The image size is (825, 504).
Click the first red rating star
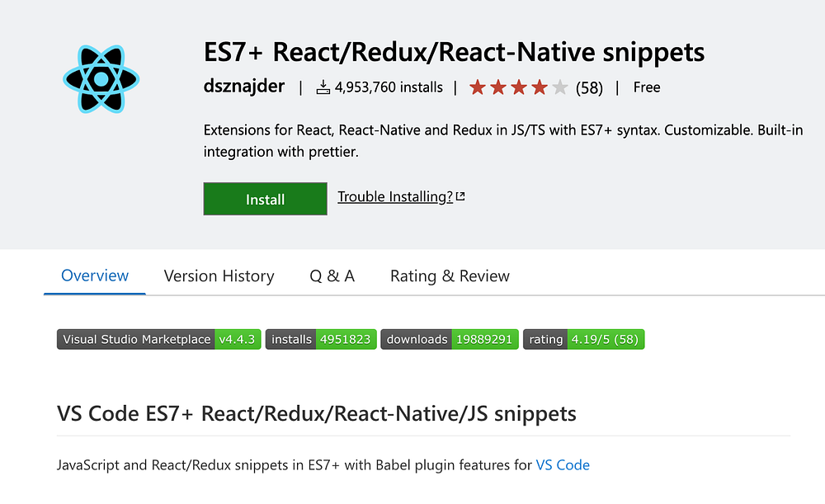coord(478,87)
